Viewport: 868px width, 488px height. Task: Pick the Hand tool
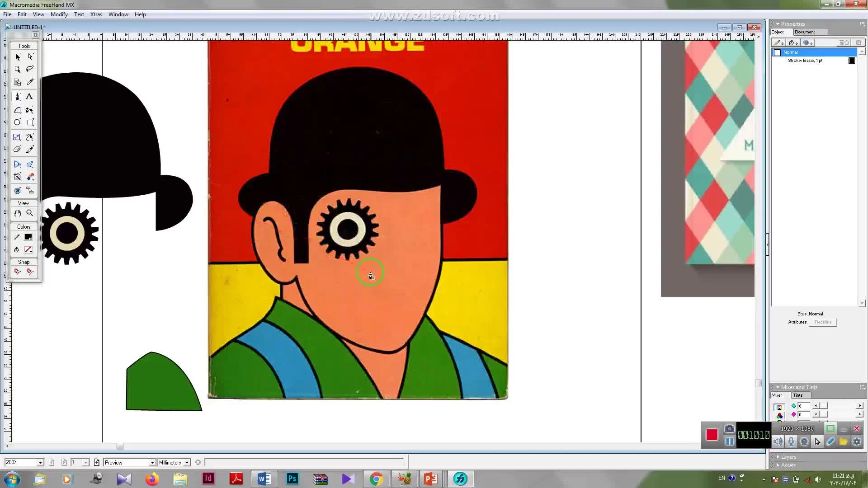tap(18, 213)
